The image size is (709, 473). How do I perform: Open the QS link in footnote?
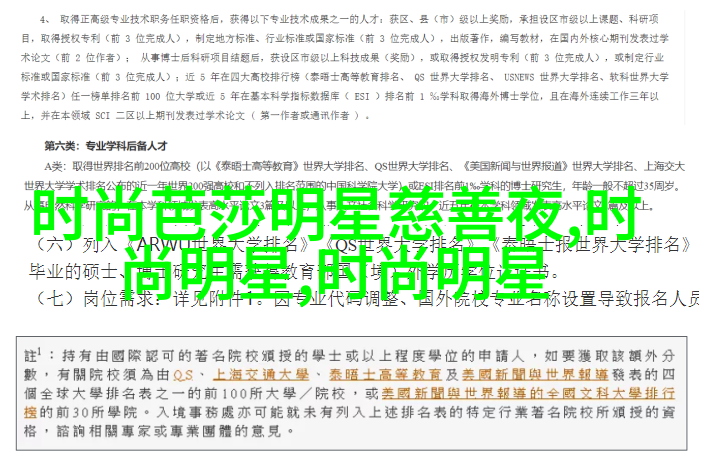click(183, 375)
